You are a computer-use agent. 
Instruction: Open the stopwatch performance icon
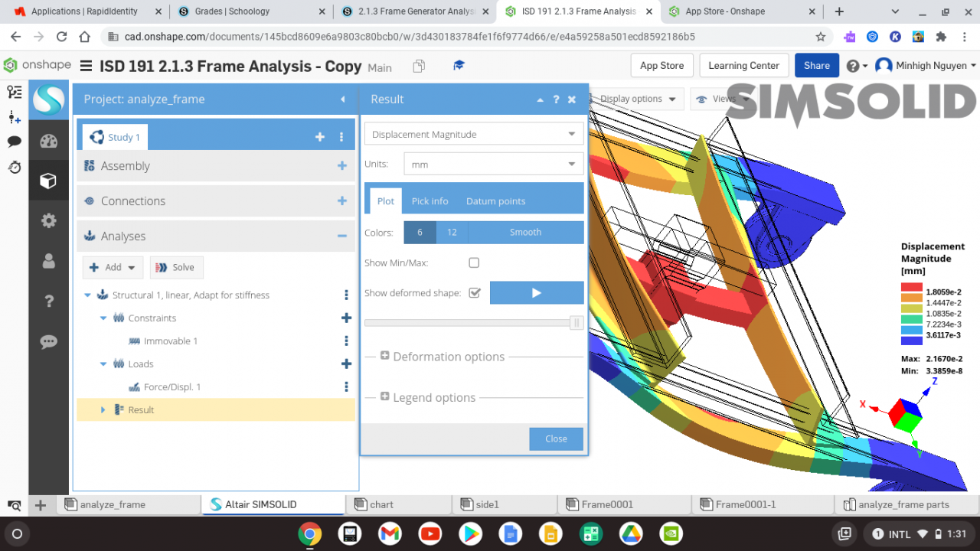coord(14,167)
